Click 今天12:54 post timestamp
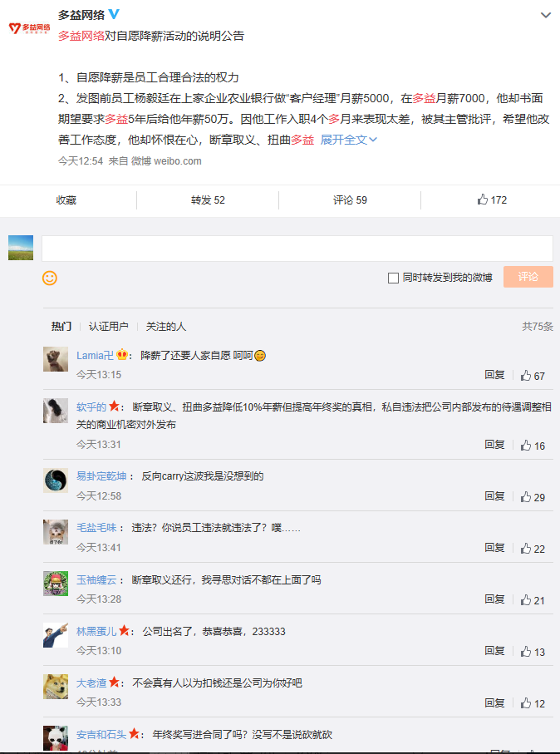 pos(81,161)
